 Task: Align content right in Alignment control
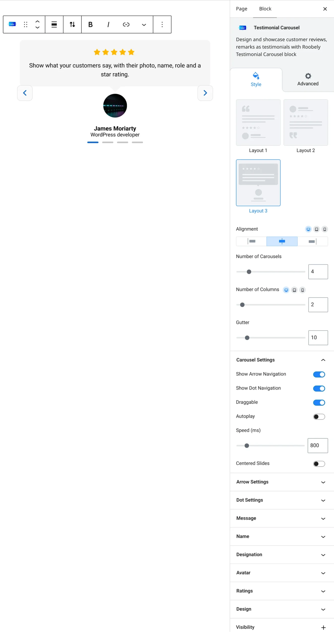(313, 241)
